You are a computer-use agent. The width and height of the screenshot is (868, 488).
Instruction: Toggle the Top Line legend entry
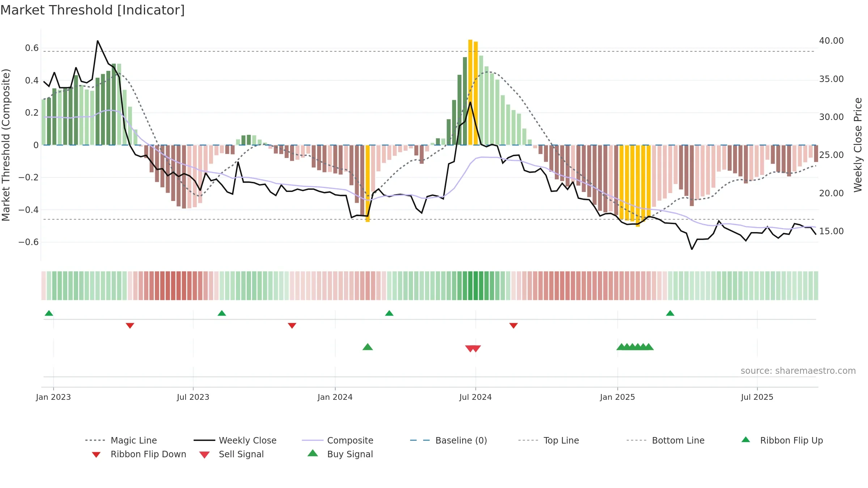click(548, 440)
